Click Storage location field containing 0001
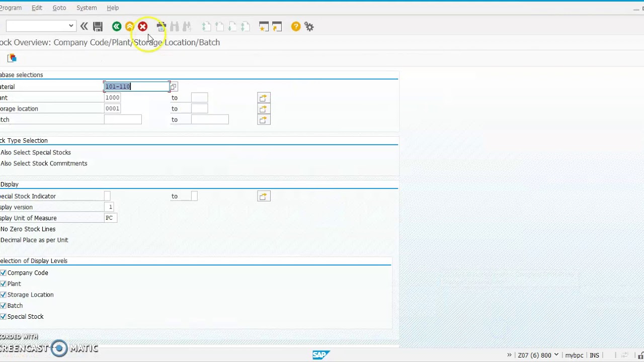This screenshot has height=362, width=644. [112, 109]
